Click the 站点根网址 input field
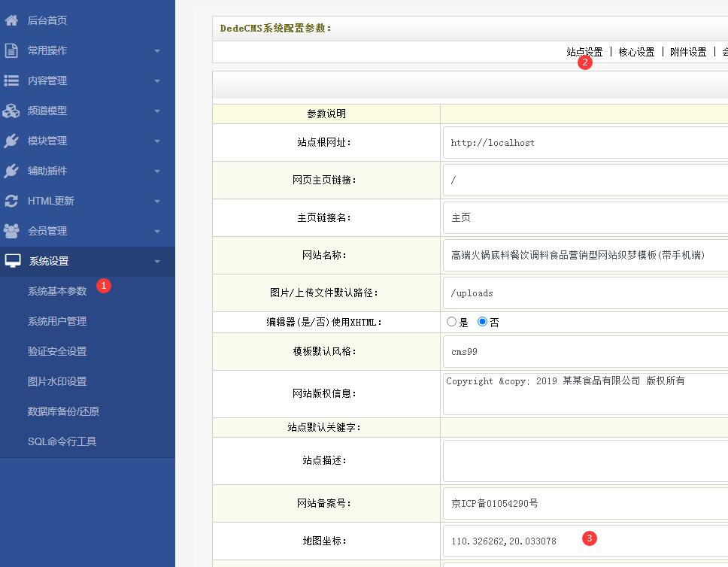The width and height of the screenshot is (728, 567). click(x=587, y=142)
